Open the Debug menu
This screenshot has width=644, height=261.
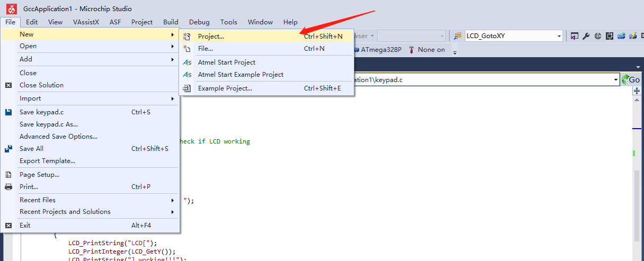(x=199, y=22)
